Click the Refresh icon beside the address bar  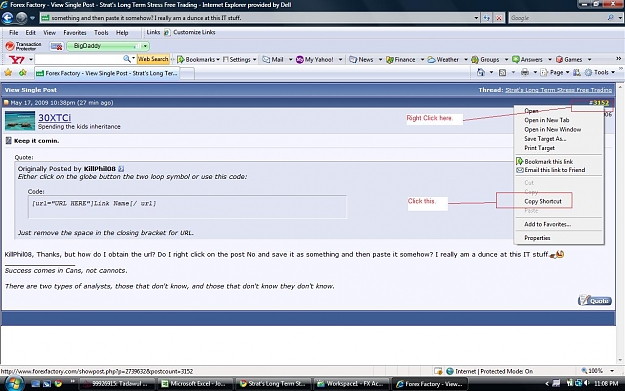point(486,18)
